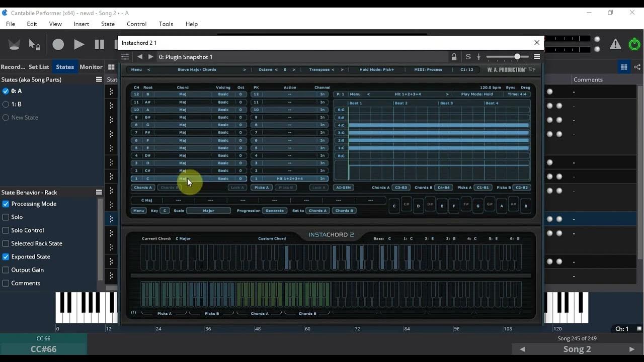Screen dimensions: 644x362
Task: Open State Behavior panel hamburger menu
Action: click(x=99, y=192)
